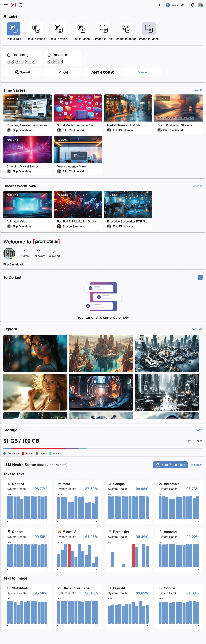Open Brand Positioning Strategy card
The width and height of the screenshot is (206, 644).
coord(178,114)
